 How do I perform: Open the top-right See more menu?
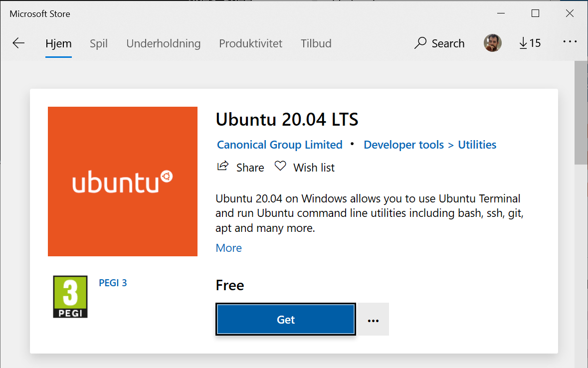(x=570, y=42)
